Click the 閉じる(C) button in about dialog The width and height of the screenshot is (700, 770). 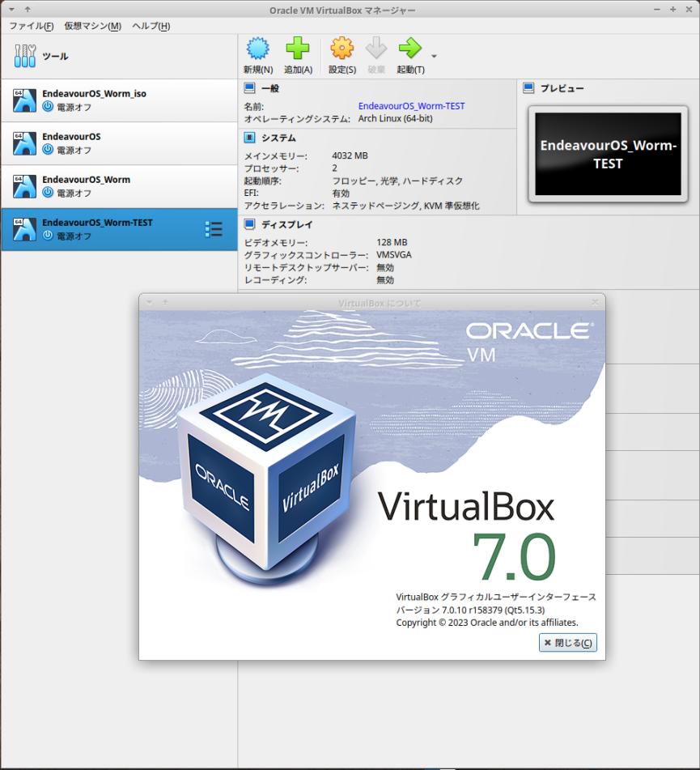pyautogui.click(x=568, y=643)
